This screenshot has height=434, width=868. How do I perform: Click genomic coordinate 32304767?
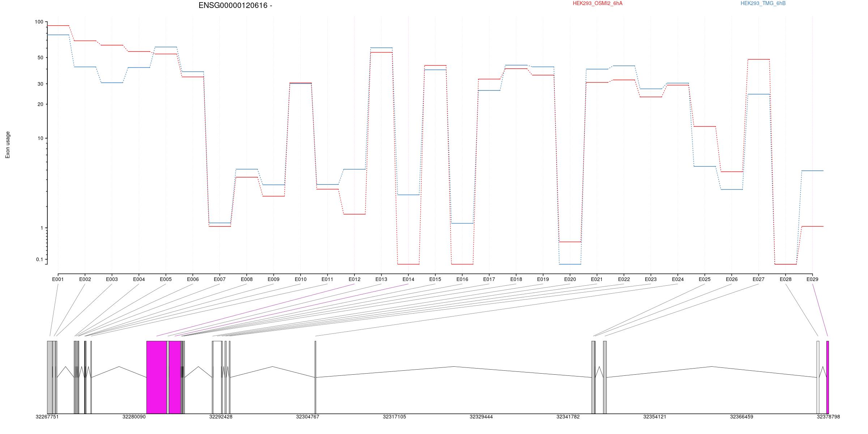(307, 417)
